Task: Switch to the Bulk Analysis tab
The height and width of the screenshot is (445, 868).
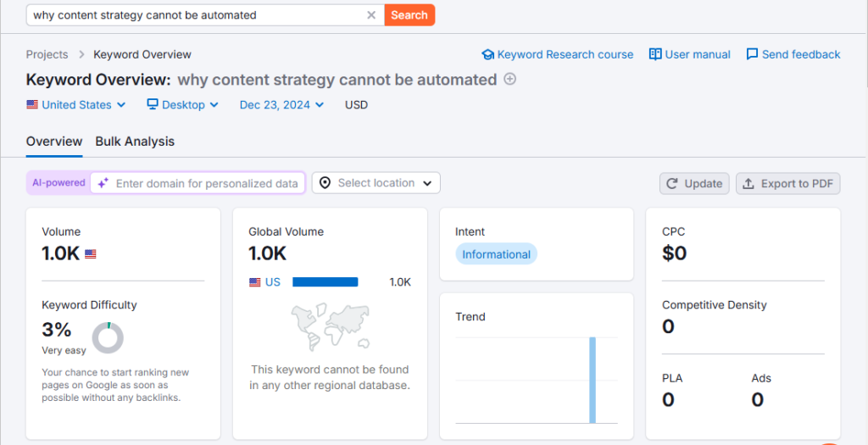Action: [x=135, y=142]
